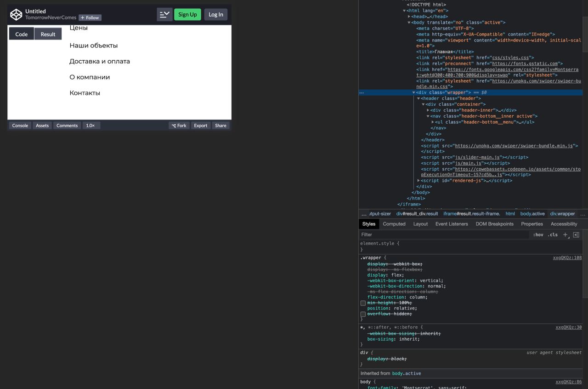Select the body.active breadcrumb
Viewport: 588px width, 389px height.
[532, 214]
